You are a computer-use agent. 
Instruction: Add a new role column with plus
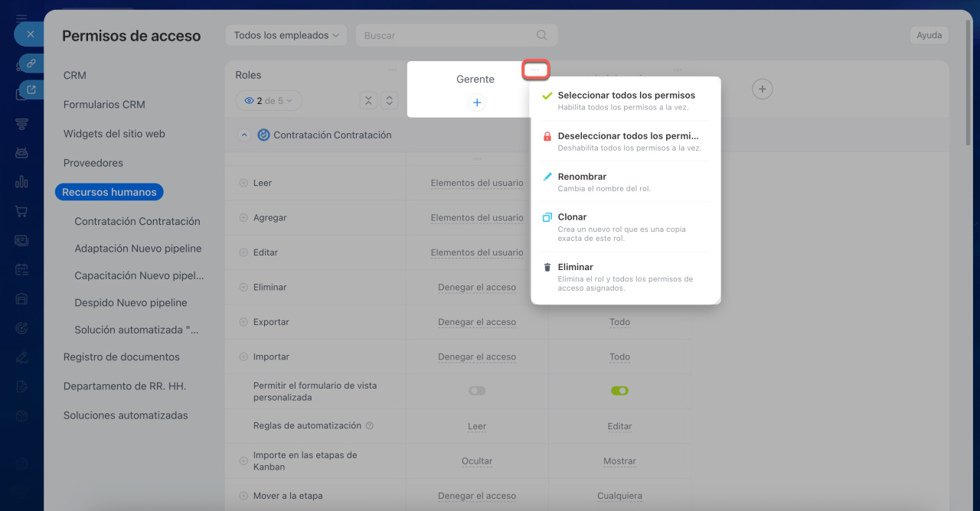[x=762, y=90]
